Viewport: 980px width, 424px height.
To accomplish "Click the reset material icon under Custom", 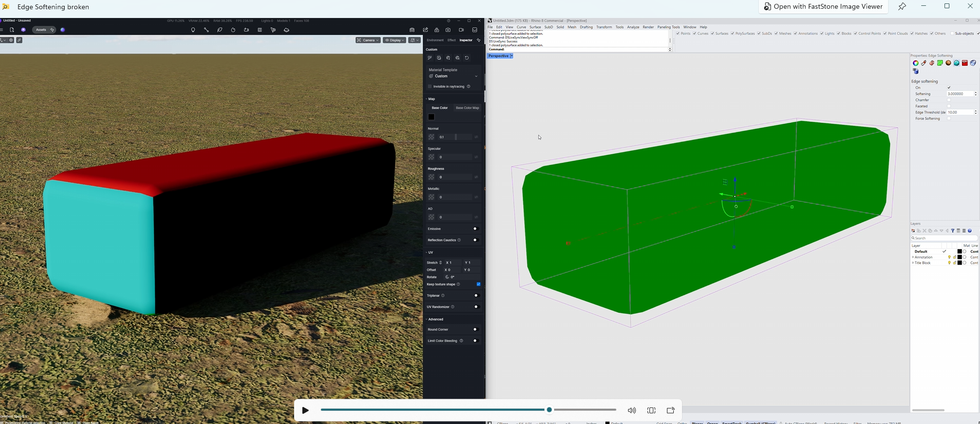I will point(467,58).
